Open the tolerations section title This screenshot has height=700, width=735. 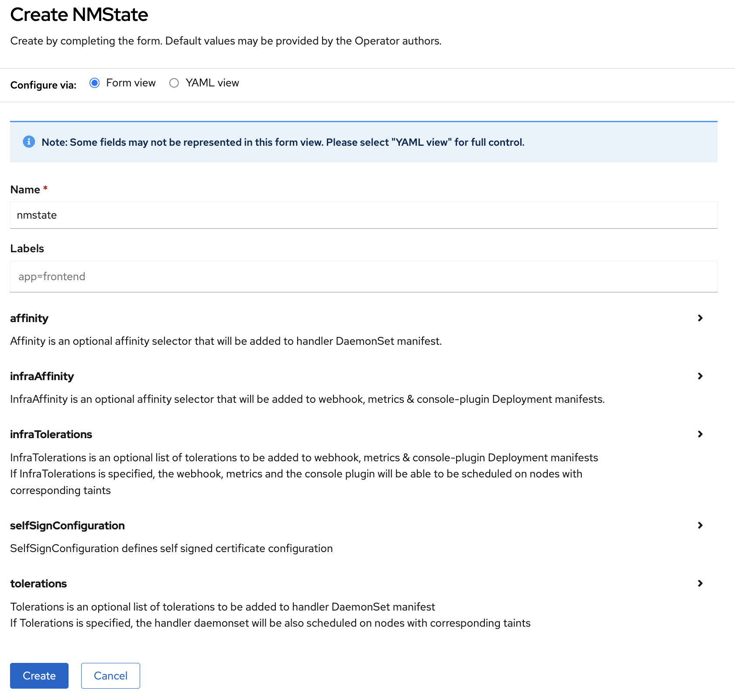click(x=38, y=583)
